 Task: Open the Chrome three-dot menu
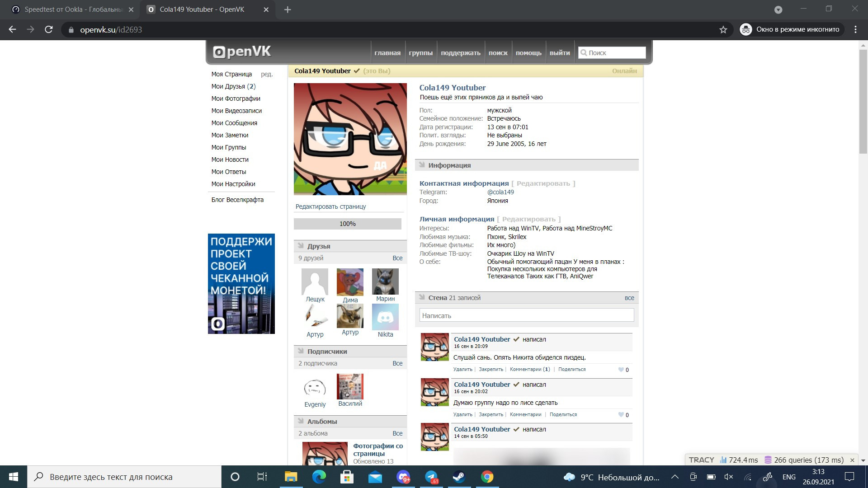[855, 30]
